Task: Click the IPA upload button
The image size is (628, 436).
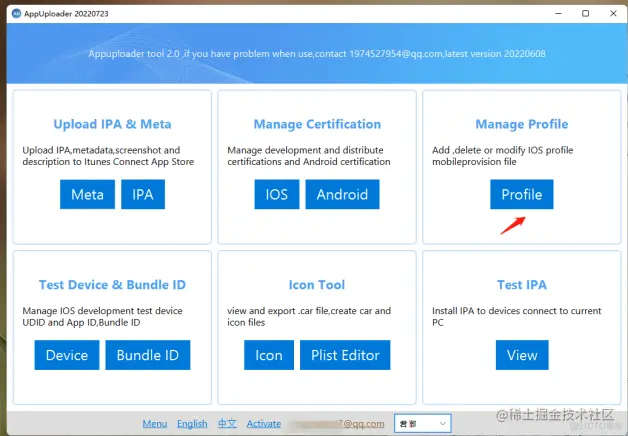Action: [x=143, y=194]
